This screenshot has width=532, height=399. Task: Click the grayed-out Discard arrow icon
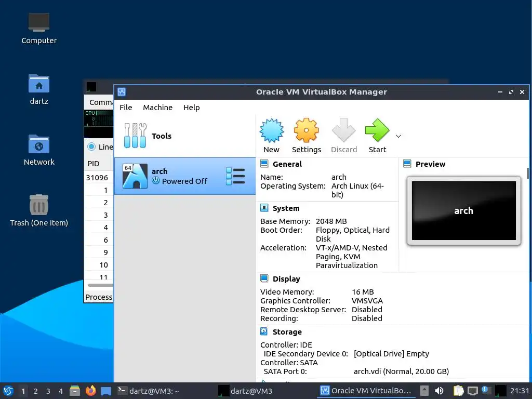point(344,130)
